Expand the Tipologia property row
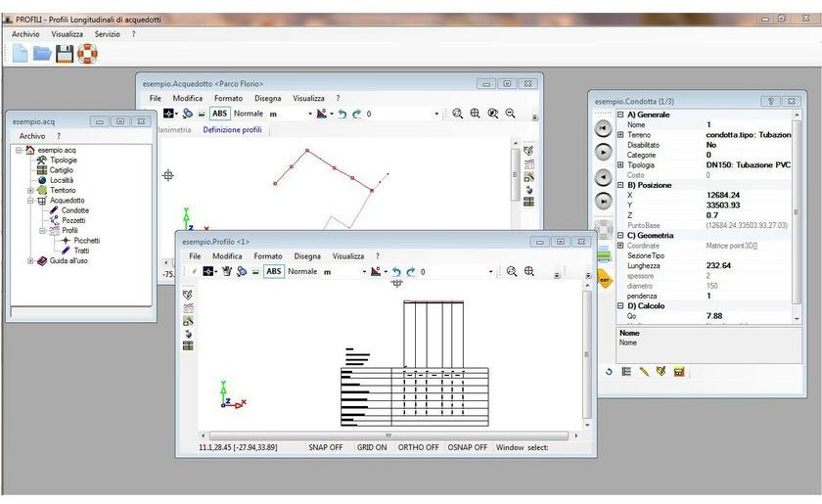822x504 pixels. pos(620,164)
